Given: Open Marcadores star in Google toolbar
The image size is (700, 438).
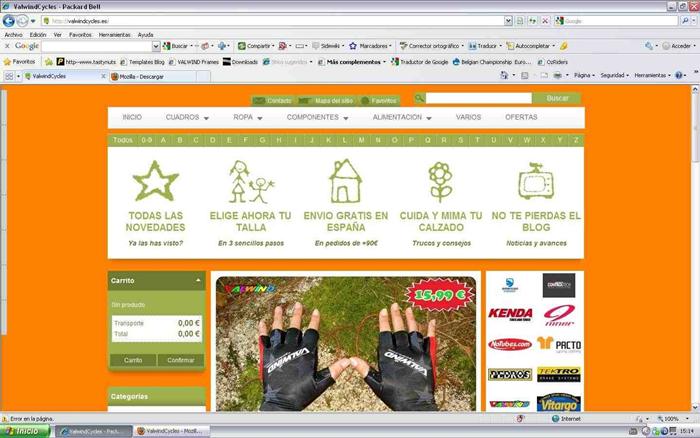Looking at the screenshot, I should click(x=370, y=46).
